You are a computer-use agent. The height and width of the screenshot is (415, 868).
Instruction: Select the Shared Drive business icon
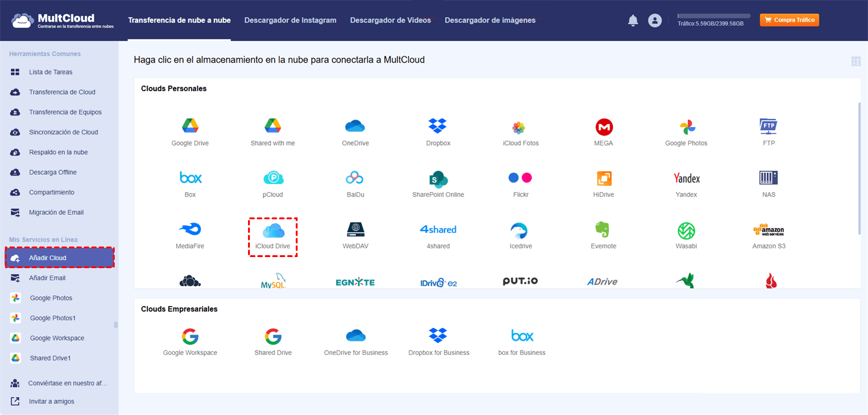click(x=273, y=336)
